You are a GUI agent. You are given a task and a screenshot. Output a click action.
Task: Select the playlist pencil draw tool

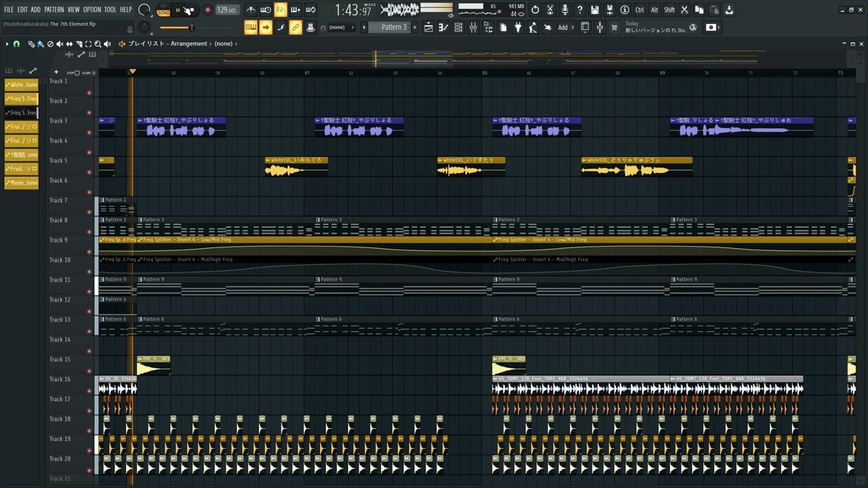tap(31, 43)
